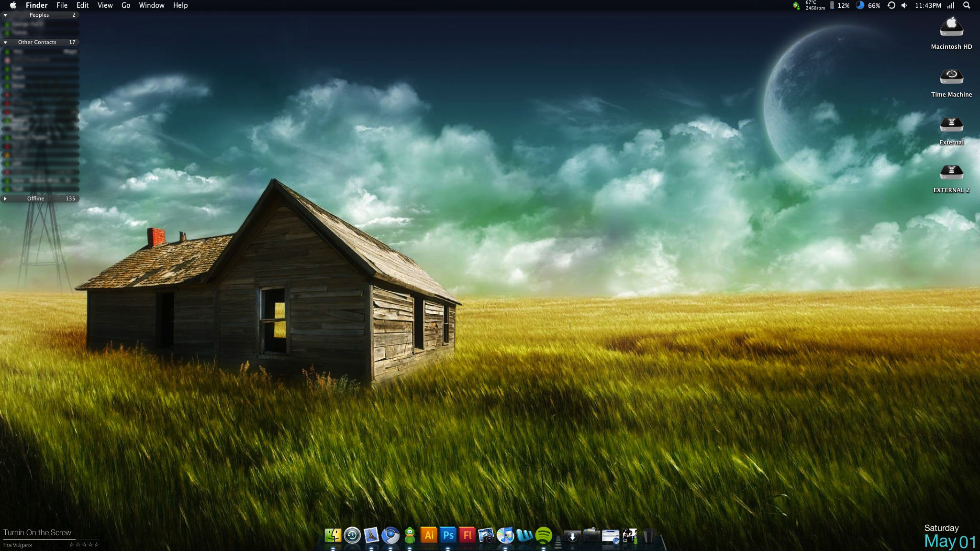
Task: Collapse the Peoples contact group
Action: coord(5,15)
